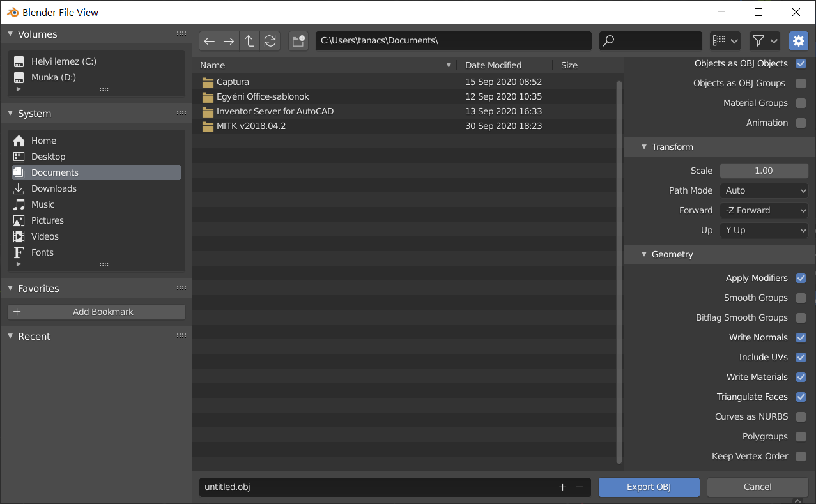
Task: Collapse the Favorites panel
Action: [10, 288]
